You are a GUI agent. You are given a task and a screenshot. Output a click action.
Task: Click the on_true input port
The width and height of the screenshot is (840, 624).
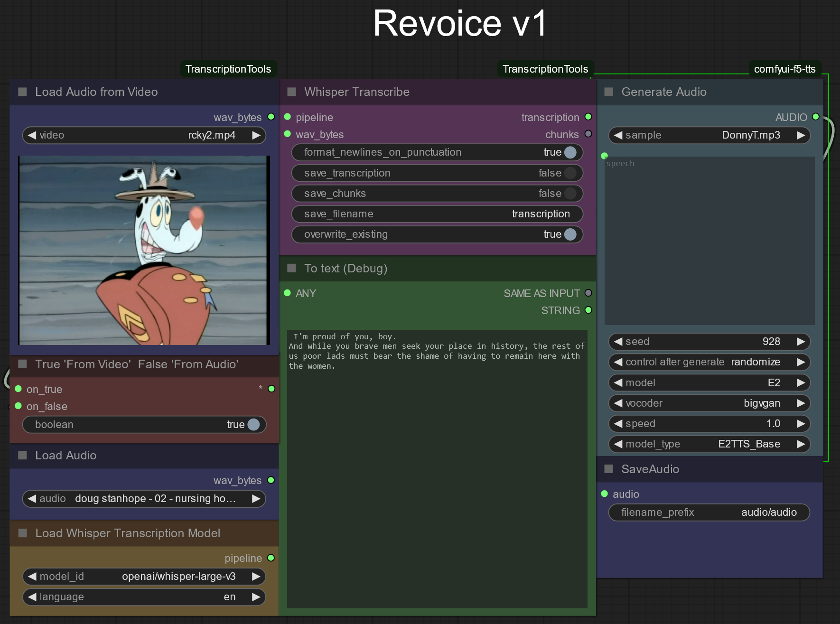coord(18,389)
